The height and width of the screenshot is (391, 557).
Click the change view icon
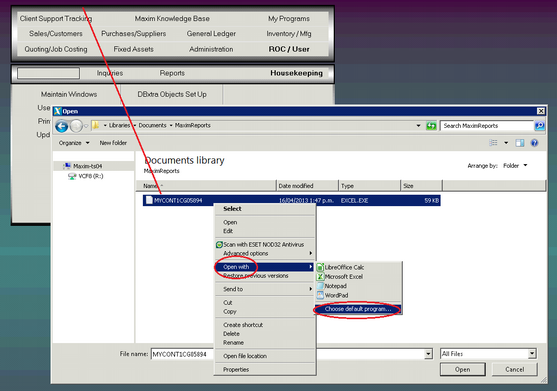493,143
